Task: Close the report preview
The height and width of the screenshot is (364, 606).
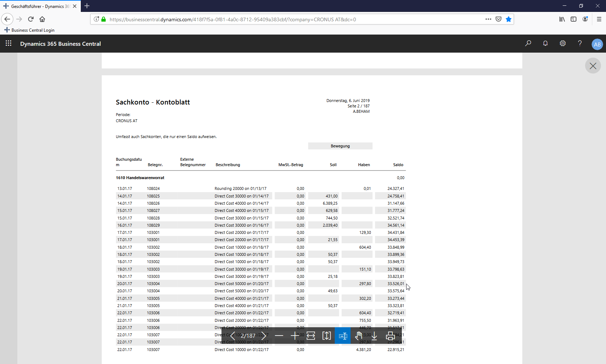Action: pyautogui.click(x=593, y=66)
